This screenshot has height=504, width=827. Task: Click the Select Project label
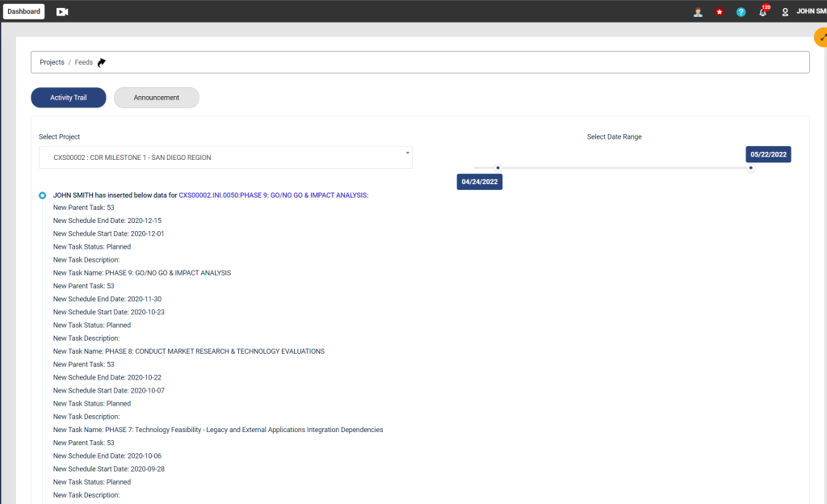click(59, 136)
